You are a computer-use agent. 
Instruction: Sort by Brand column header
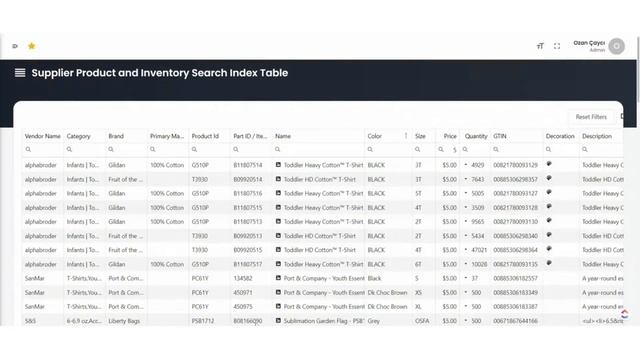coord(116,136)
